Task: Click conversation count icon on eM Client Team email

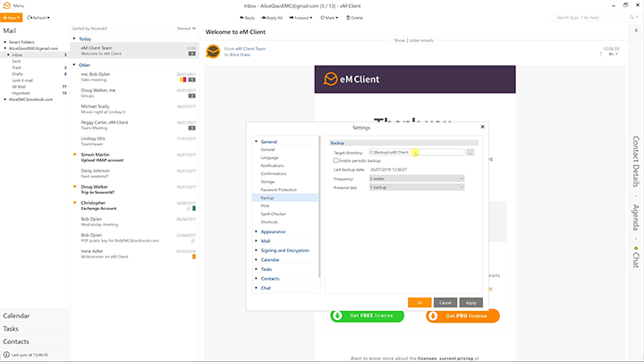Action: 191,54
